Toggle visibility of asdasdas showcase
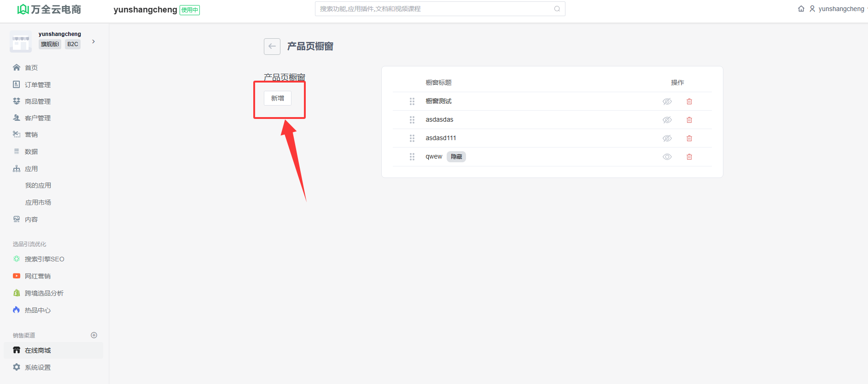This screenshot has height=384, width=868. (667, 120)
